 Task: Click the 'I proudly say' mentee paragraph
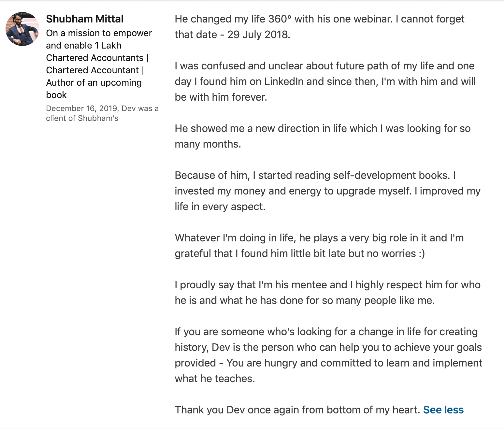pos(327,293)
